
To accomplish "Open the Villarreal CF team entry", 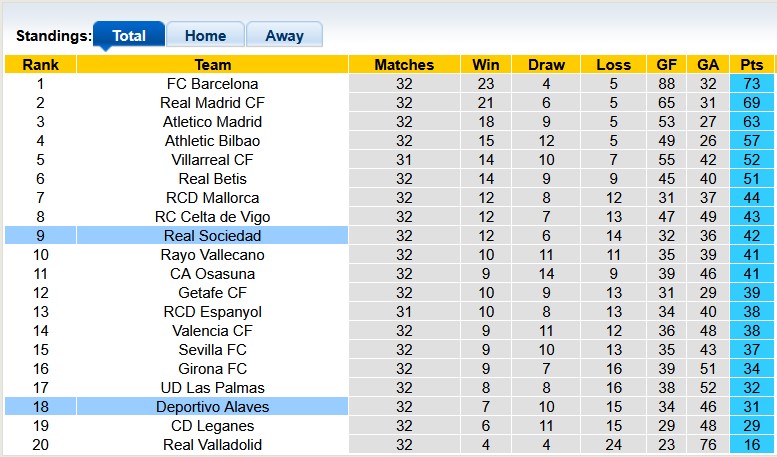I will (212, 160).
